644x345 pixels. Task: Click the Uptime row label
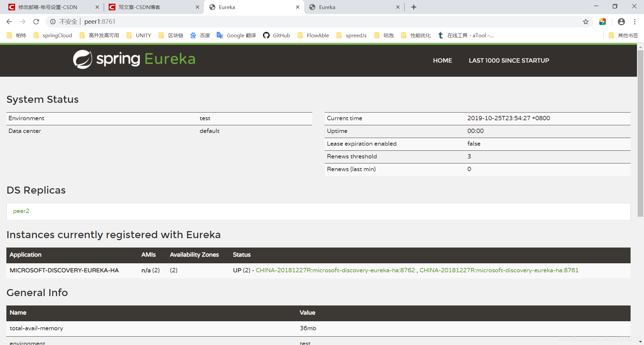[x=337, y=131]
